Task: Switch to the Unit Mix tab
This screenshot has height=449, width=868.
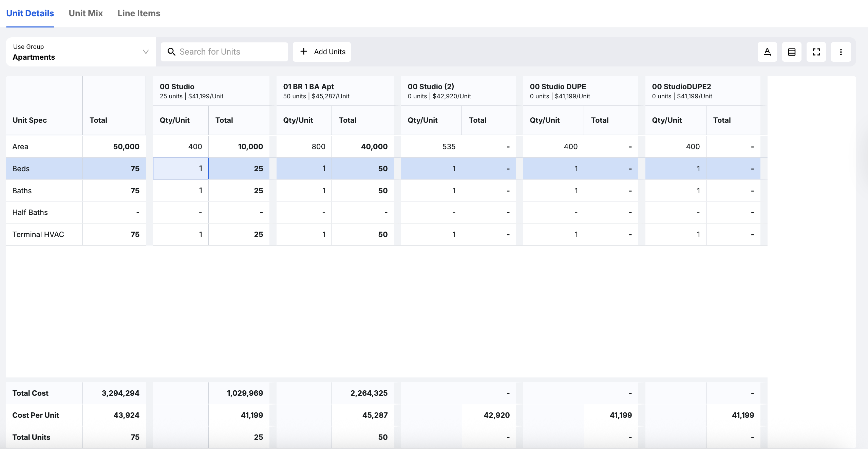Action: click(86, 14)
